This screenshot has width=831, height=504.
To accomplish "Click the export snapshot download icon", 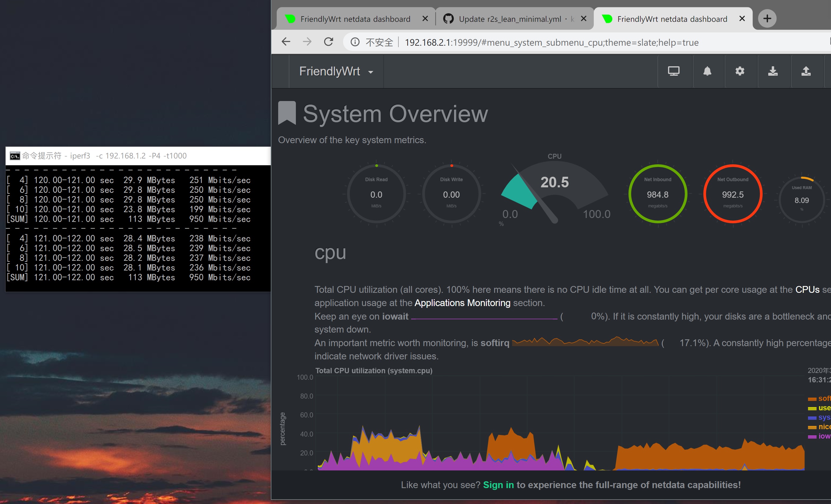I will tap(773, 71).
